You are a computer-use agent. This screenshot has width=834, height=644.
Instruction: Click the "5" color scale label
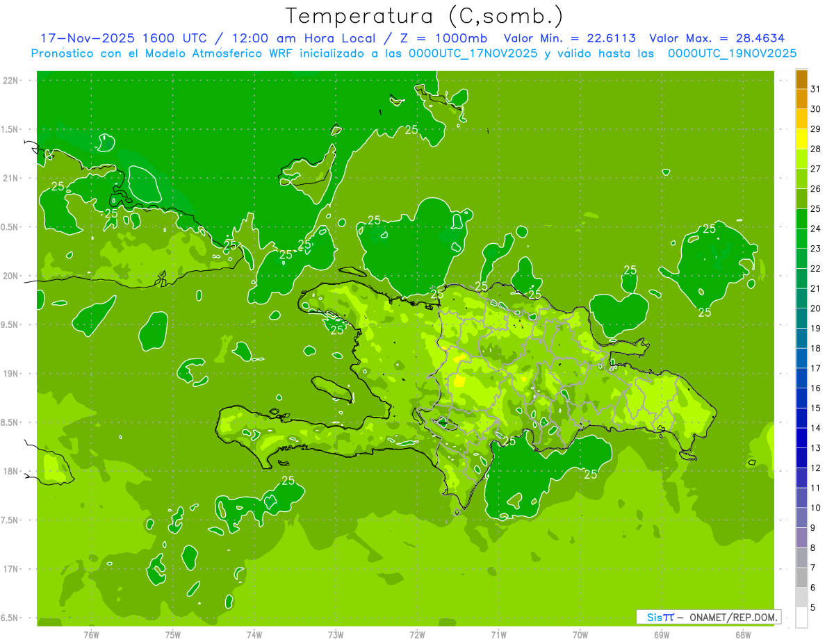(x=813, y=607)
